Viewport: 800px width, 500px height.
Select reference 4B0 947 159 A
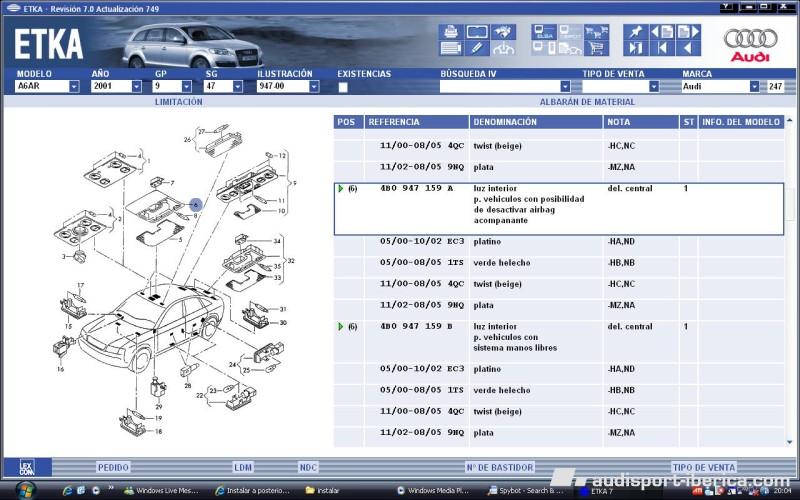click(416, 188)
